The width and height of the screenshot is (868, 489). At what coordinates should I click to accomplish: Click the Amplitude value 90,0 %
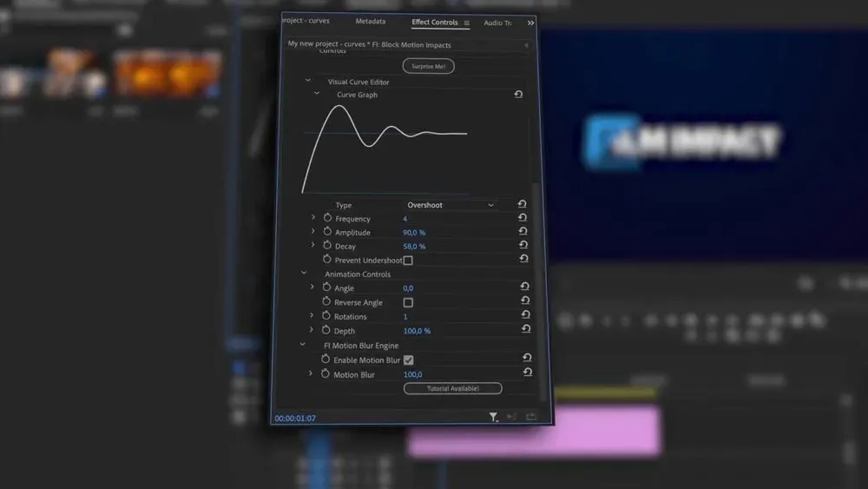tap(414, 233)
